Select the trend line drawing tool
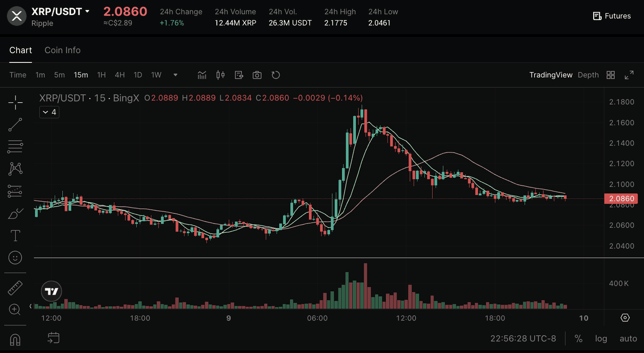This screenshot has height=353, width=644. click(15, 125)
